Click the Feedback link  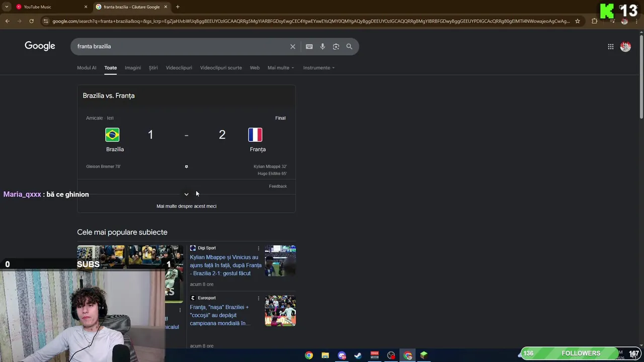pos(278,187)
